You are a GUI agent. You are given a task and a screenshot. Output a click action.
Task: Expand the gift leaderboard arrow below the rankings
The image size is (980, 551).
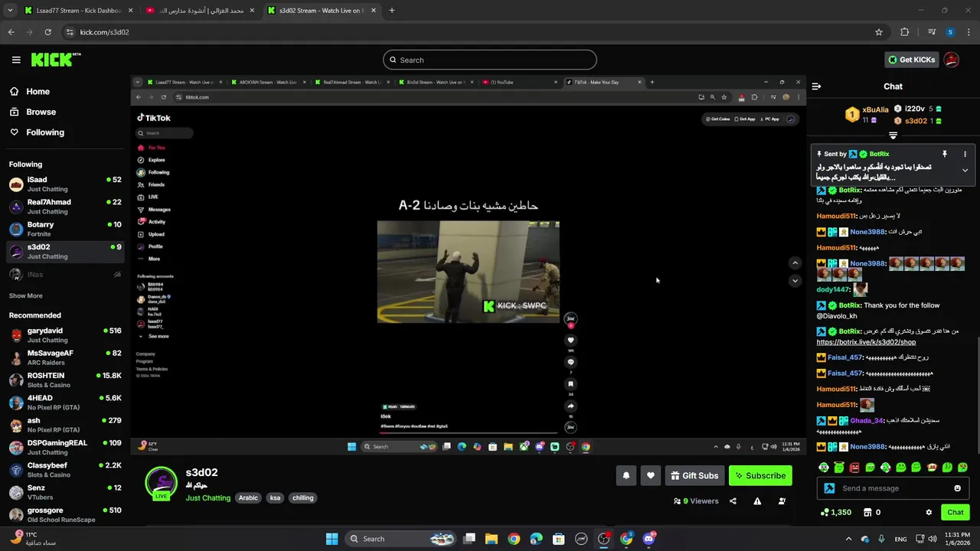[893, 135]
